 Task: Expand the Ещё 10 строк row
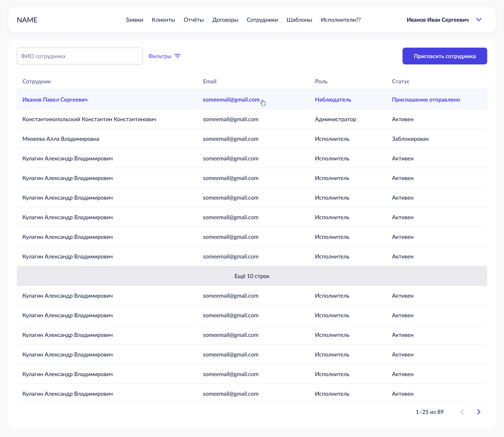(x=252, y=276)
